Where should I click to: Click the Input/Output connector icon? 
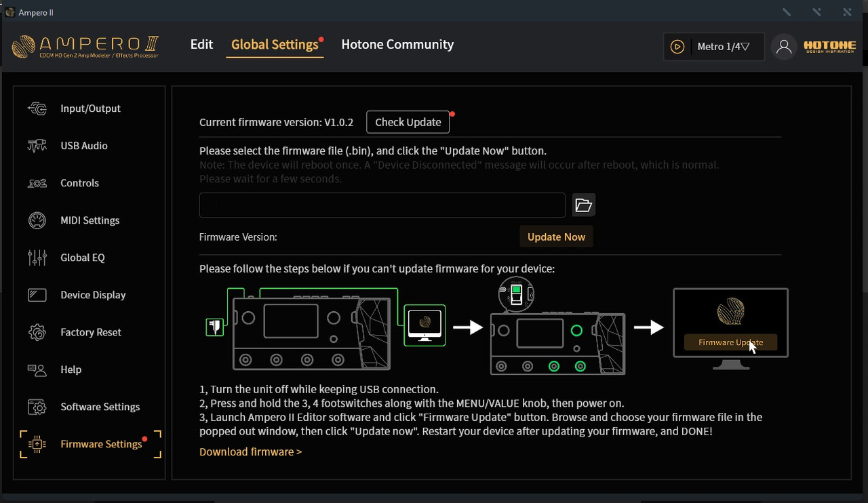[37, 108]
